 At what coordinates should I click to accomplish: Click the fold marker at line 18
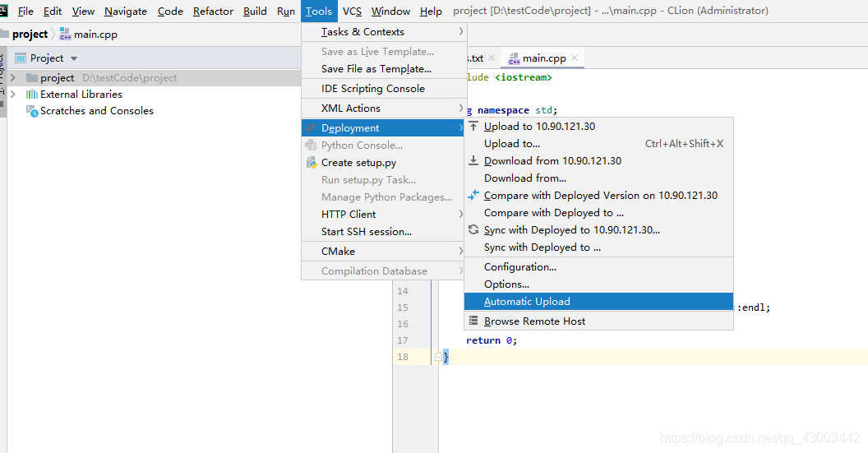pyautogui.click(x=438, y=357)
